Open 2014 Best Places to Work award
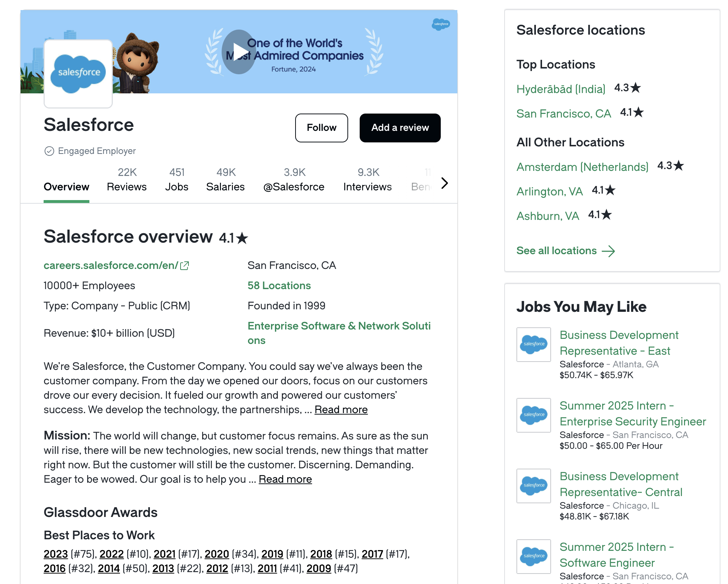 pyautogui.click(x=109, y=568)
